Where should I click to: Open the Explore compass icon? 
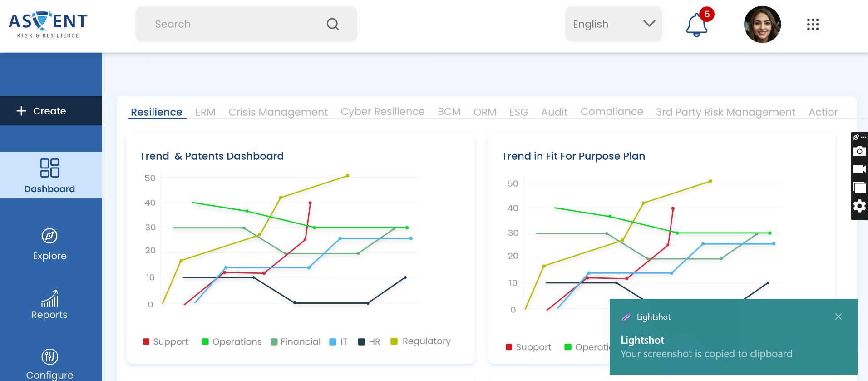49,236
